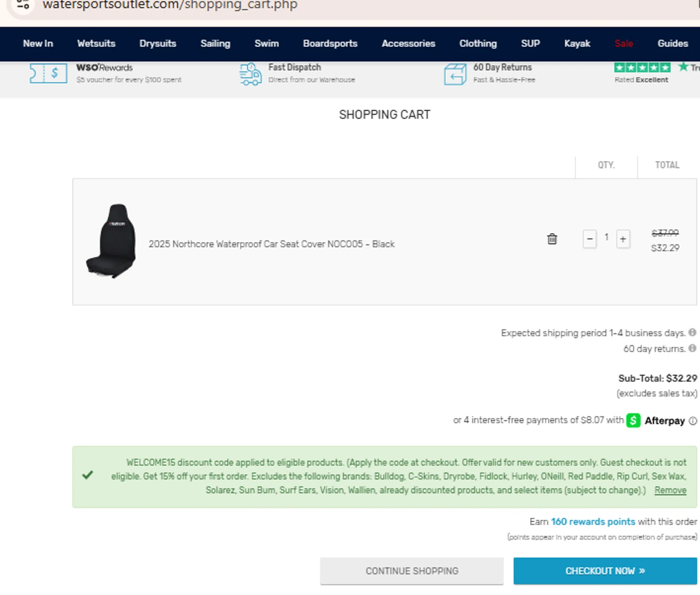The image size is (700, 595).
Task: Click the Afterpay info circle icon
Action: tap(693, 421)
